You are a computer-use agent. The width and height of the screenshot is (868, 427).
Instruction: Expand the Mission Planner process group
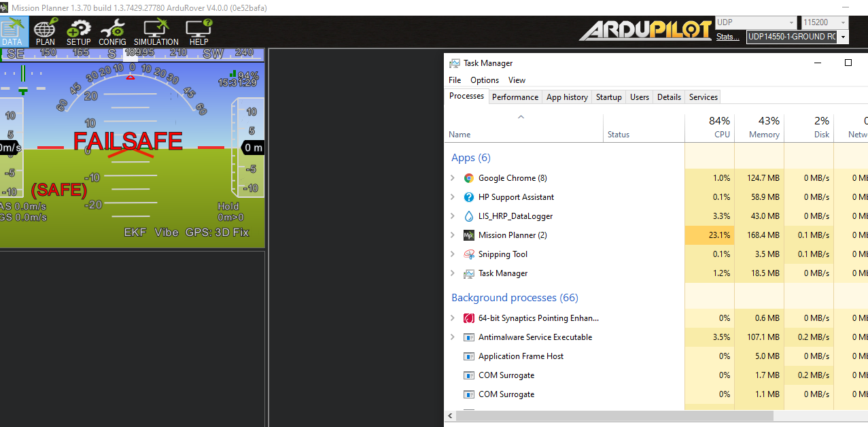point(453,235)
